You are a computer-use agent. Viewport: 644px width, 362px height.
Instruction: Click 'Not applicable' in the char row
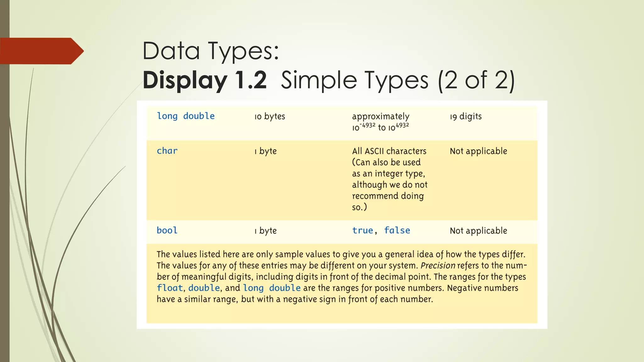pos(478,151)
